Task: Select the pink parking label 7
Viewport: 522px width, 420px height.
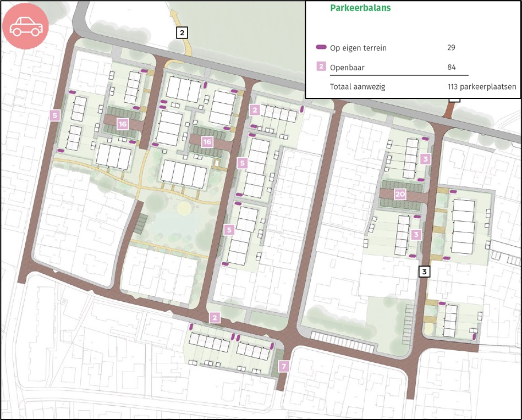Action: pos(284,367)
